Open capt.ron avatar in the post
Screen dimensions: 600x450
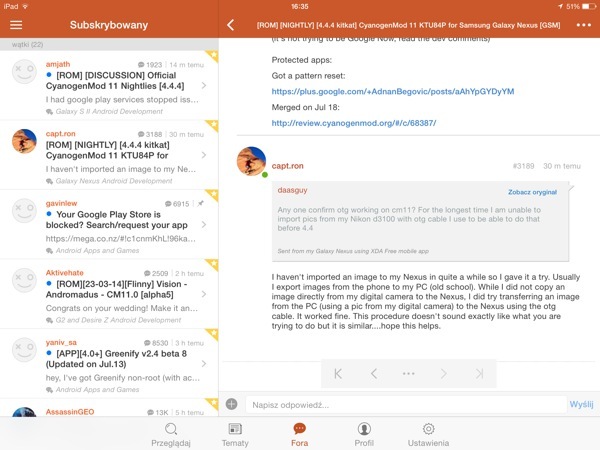[x=251, y=161]
